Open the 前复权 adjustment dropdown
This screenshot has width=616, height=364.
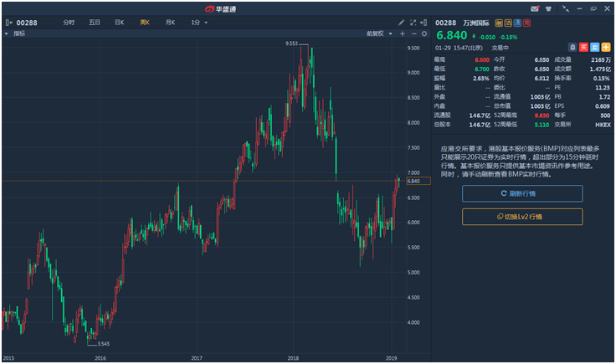click(379, 33)
